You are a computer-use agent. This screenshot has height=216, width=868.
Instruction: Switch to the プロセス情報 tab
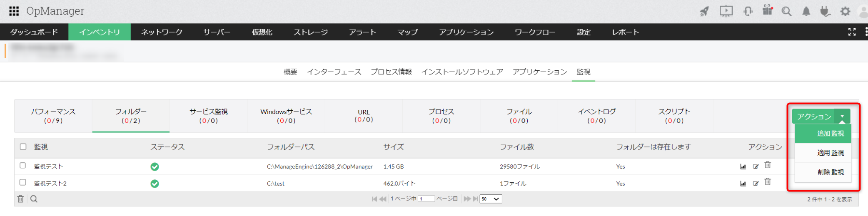point(392,72)
